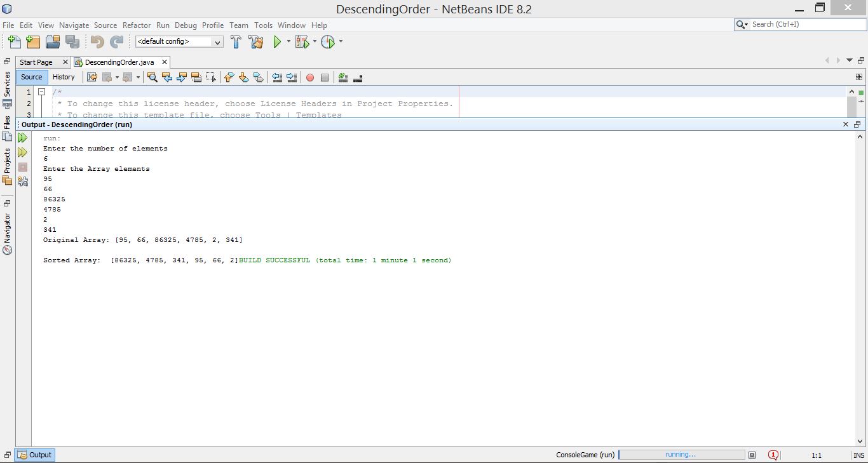This screenshot has height=463, width=868.
Task: Click the Search input field
Action: [807, 24]
